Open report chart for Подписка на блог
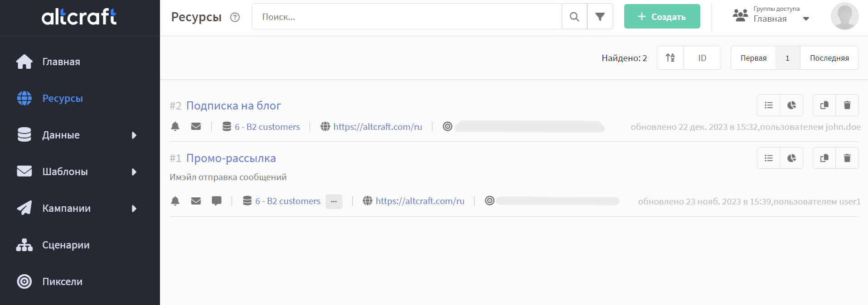The width and height of the screenshot is (868, 305). coord(791,105)
